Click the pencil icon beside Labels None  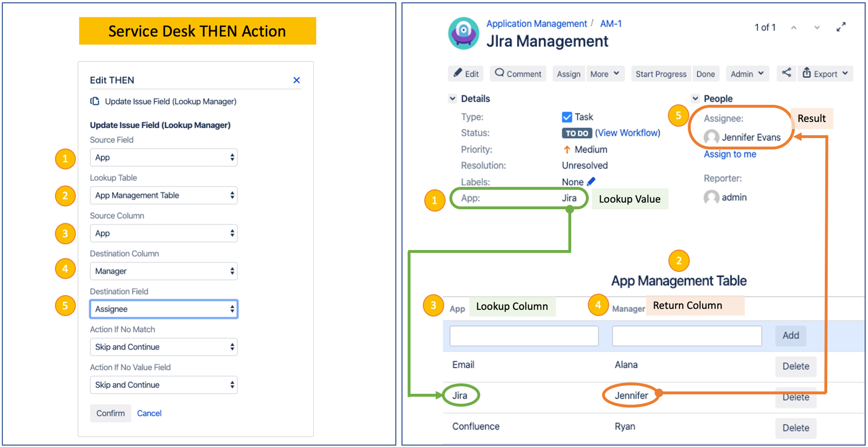pos(591,182)
